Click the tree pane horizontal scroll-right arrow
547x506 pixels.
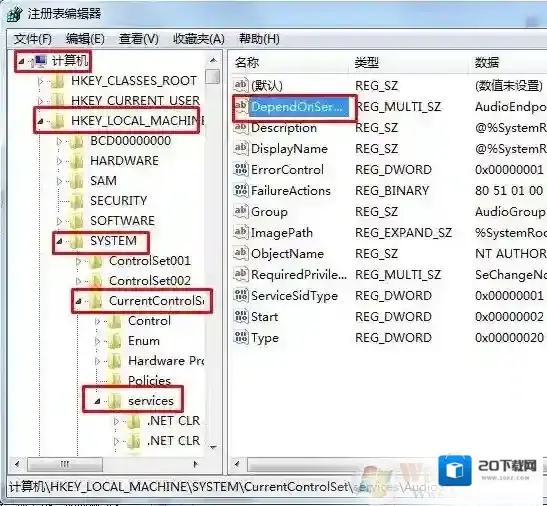pyautogui.click(x=195, y=464)
